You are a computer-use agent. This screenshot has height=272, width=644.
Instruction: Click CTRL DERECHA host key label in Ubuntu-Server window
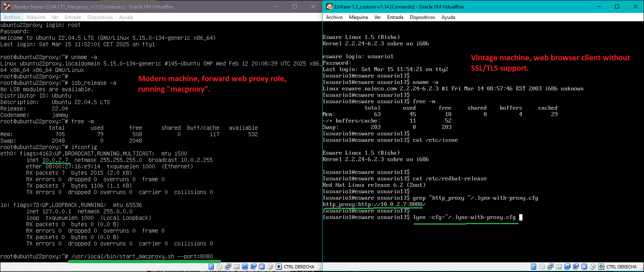point(299,267)
